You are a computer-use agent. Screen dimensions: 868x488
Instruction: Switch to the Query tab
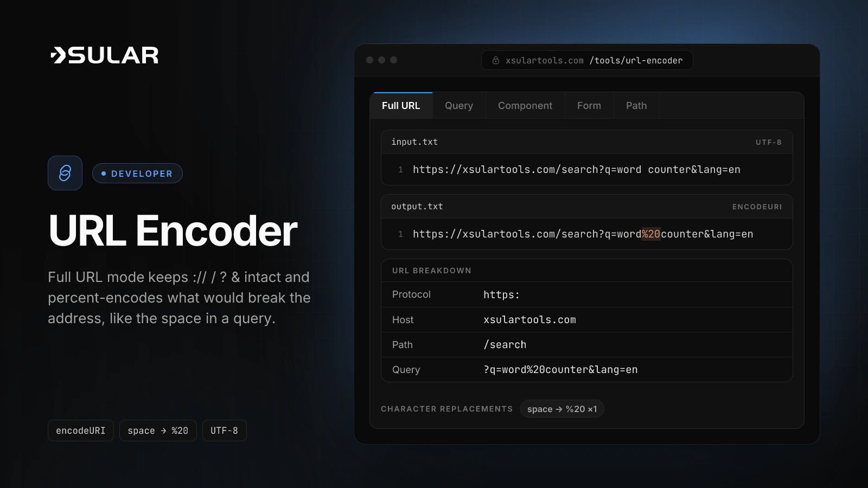(x=459, y=106)
